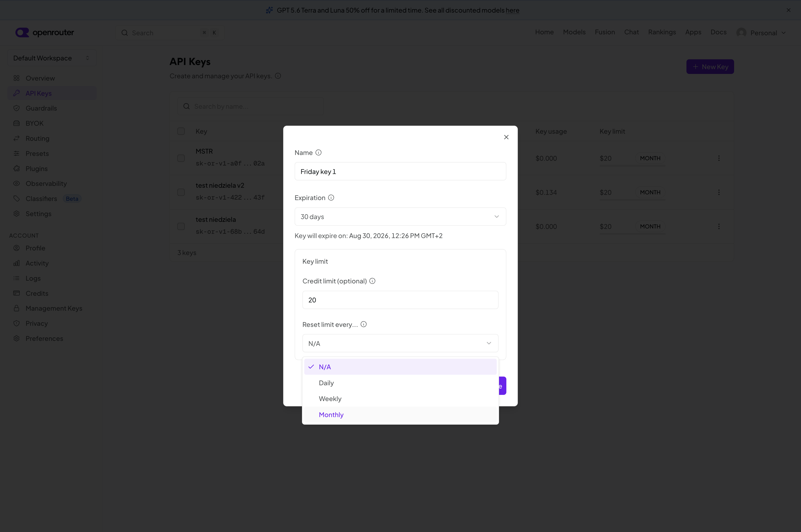Open the Default Workspace switcher
Screen dimensions: 801x532
click(52, 58)
